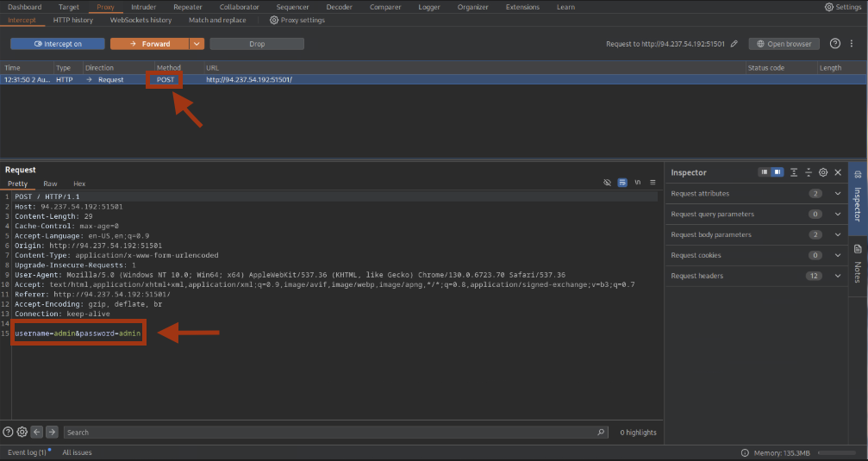Click the memory info icon in status bar
Screen dimensions: 868x461
[745, 452]
